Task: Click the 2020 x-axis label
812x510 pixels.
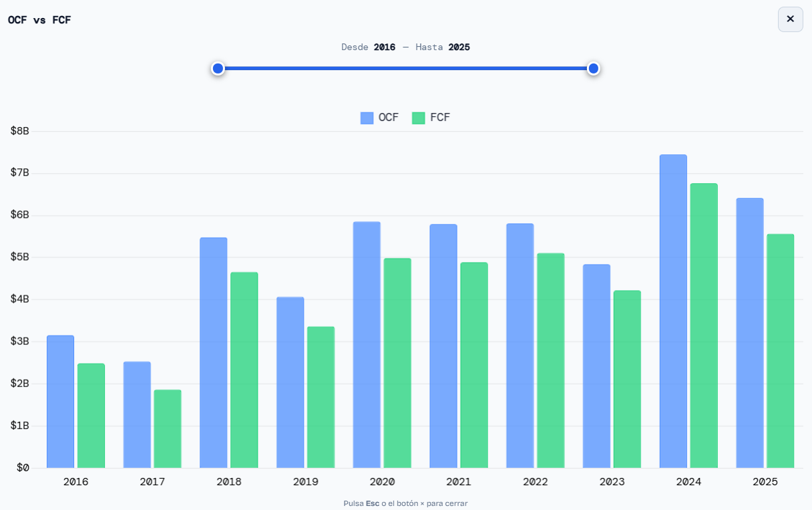Action: (382, 482)
